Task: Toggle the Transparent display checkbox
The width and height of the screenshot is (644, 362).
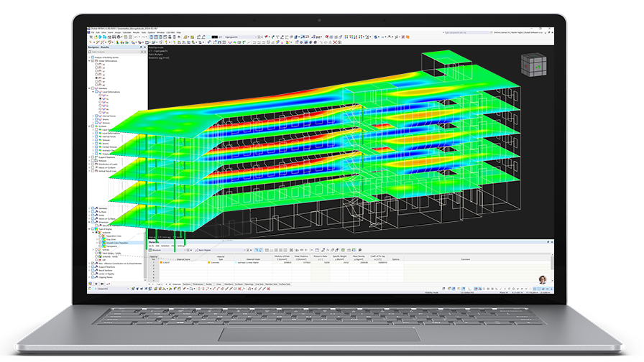Action: [x=100, y=246]
